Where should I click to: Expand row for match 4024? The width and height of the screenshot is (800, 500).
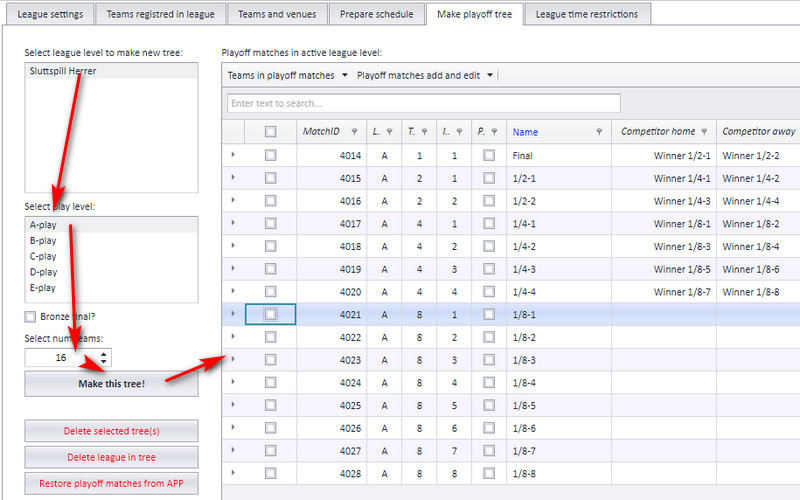click(x=233, y=381)
